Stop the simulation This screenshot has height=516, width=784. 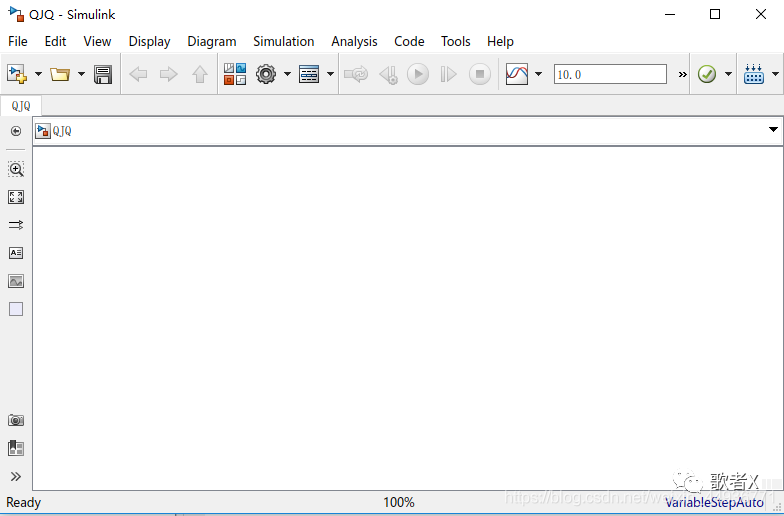click(480, 74)
